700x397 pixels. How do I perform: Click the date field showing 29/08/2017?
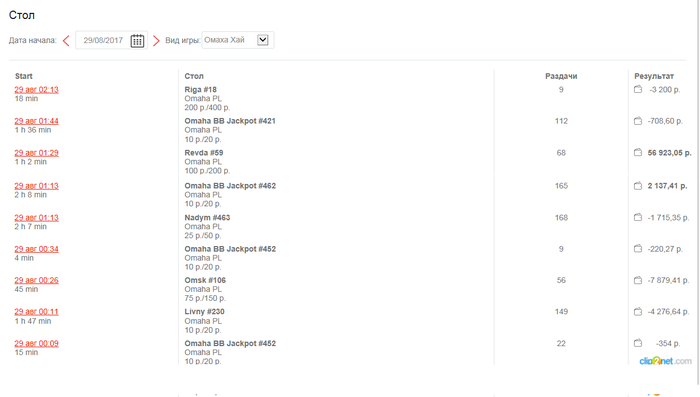(x=103, y=40)
